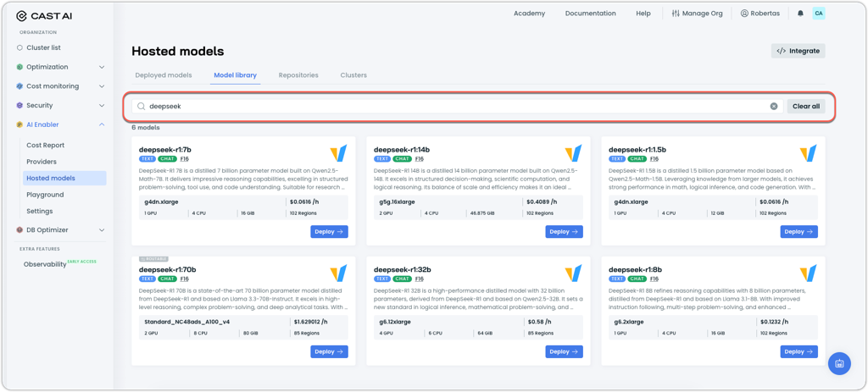Viewport: 868px width, 392px height.
Task: Open AI Enabler Settings item
Action: [x=39, y=211]
